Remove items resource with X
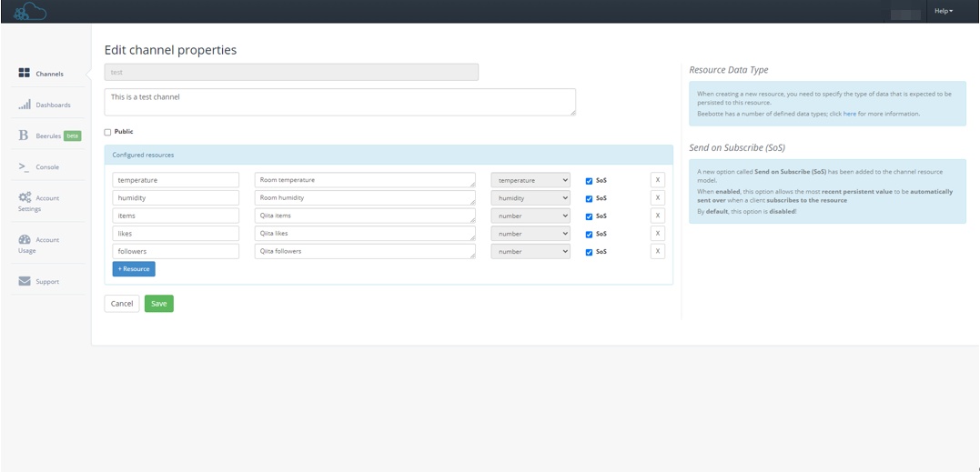Viewport: 980px width, 472px height. tap(658, 216)
